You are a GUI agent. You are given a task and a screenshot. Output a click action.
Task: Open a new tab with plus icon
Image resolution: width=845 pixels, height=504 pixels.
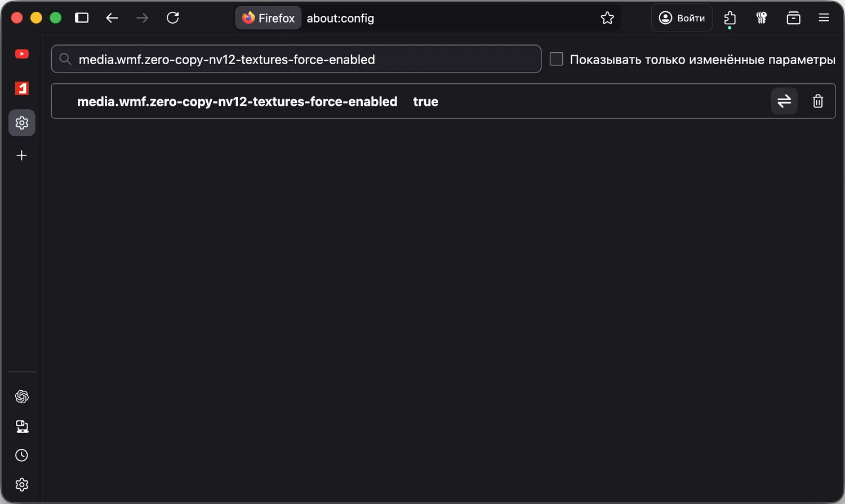coord(22,155)
